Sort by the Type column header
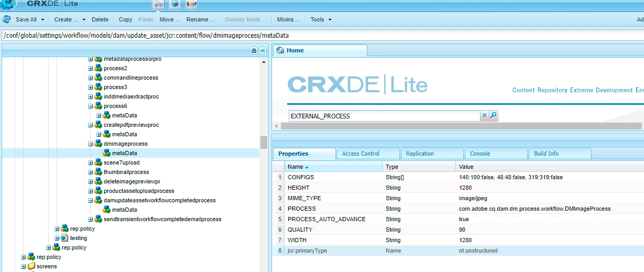The image size is (644, 272). click(419, 167)
